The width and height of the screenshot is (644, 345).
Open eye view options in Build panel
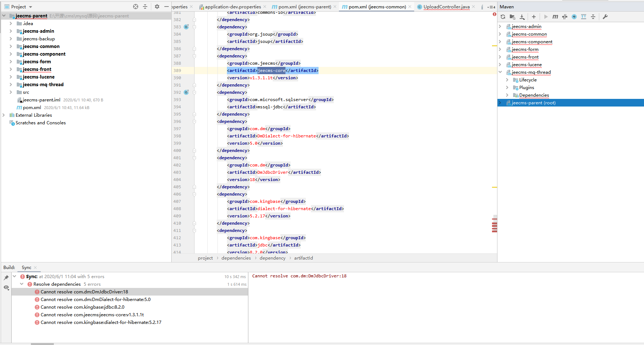click(x=6, y=288)
